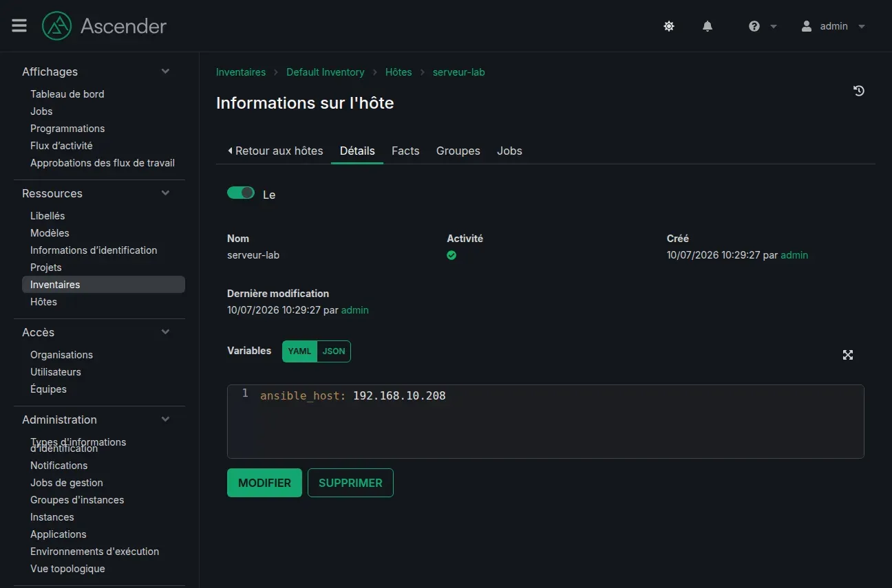Viewport: 892px width, 588px height.
Task: Collapse the Administration section
Action: (165, 420)
